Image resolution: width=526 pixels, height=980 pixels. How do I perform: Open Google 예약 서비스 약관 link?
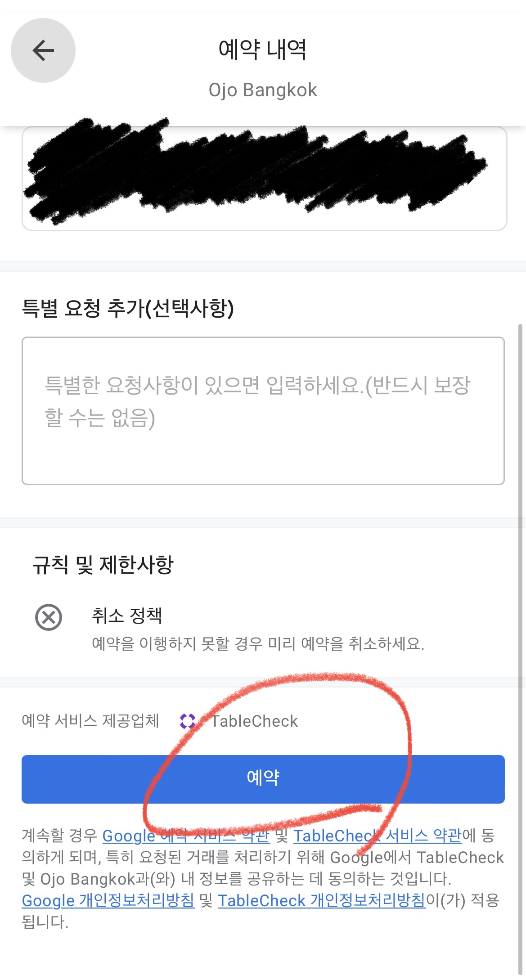186,836
